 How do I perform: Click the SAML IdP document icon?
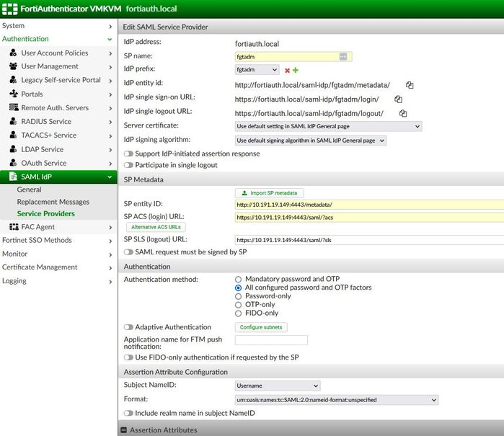point(13,177)
